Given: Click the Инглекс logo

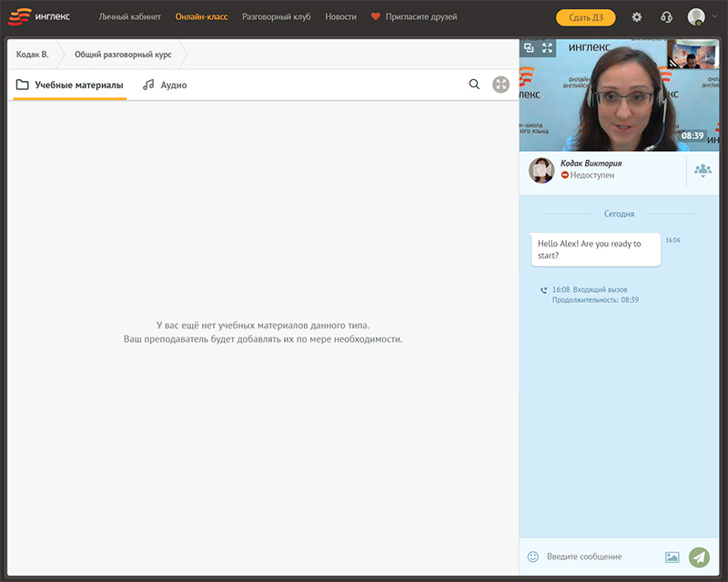Looking at the screenshot, I should (39, 16).
